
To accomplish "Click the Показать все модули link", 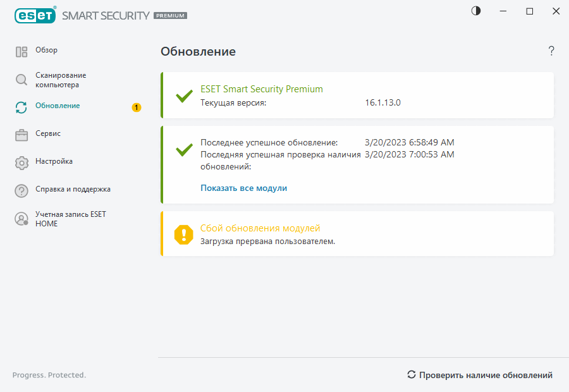I will [243, 188].
